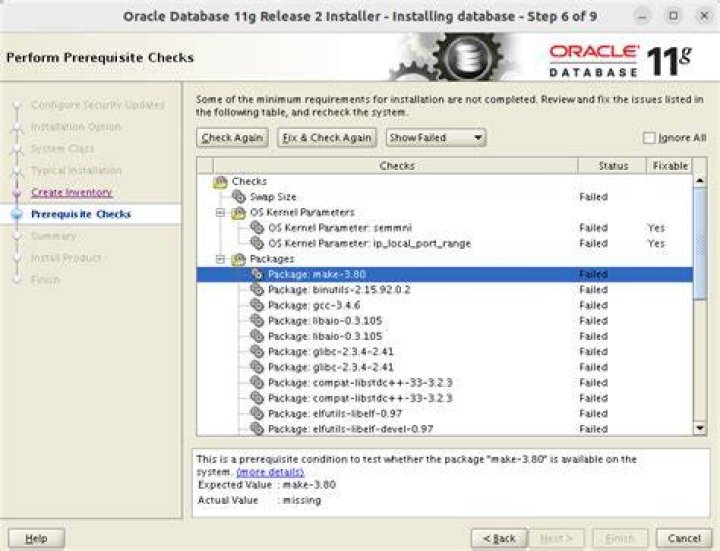This screenshot has height=551, width=720.
Task: Click the binutils-2.15.92.0.2 package icon
Action: pyautogui.click(x=257, y=290)
